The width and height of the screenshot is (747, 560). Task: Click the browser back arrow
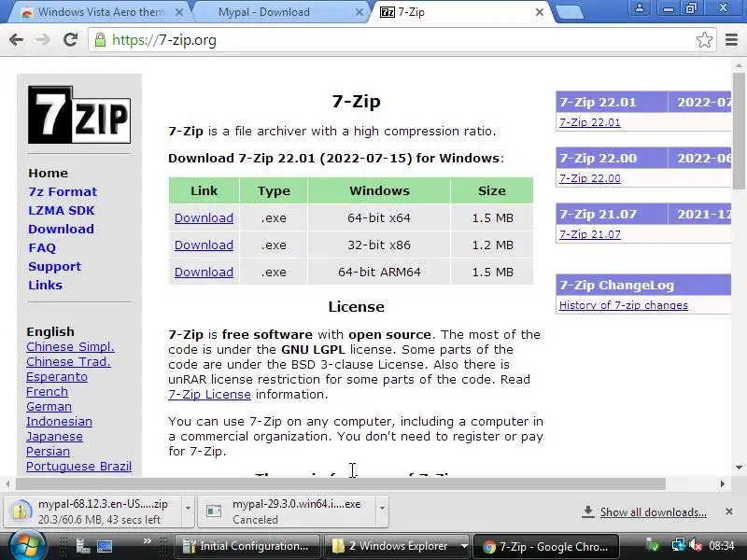[16, 40]
